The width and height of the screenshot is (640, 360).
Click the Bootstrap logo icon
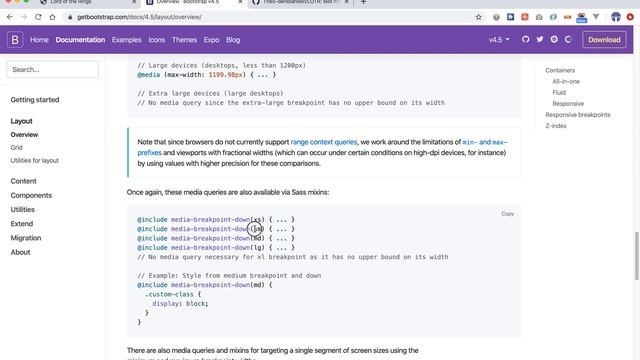[15, 40]
